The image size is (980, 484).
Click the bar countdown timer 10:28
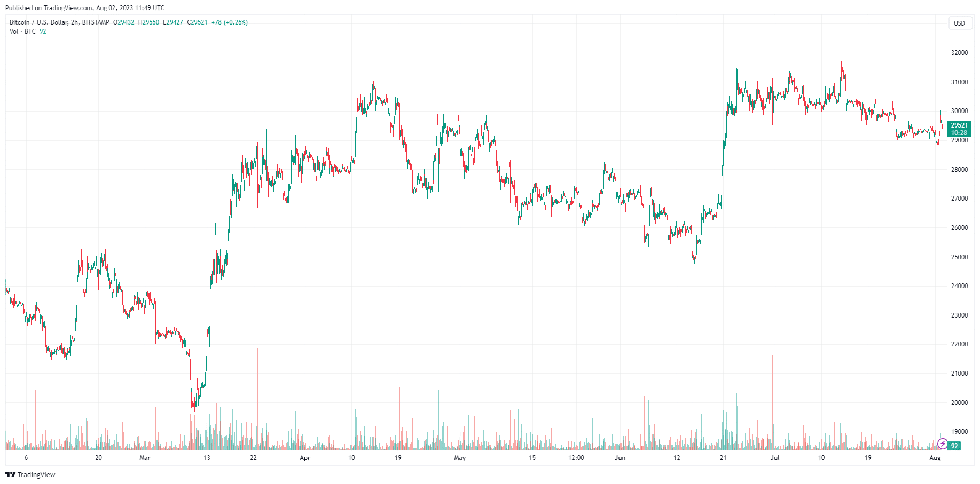tap(959, 133)
